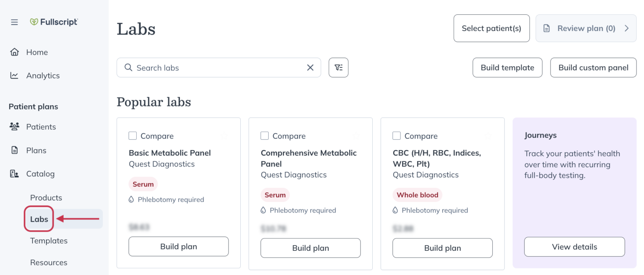Expand Review plan with its chevron
This screenshot has height=275, width=644.
tap(627, 28)
